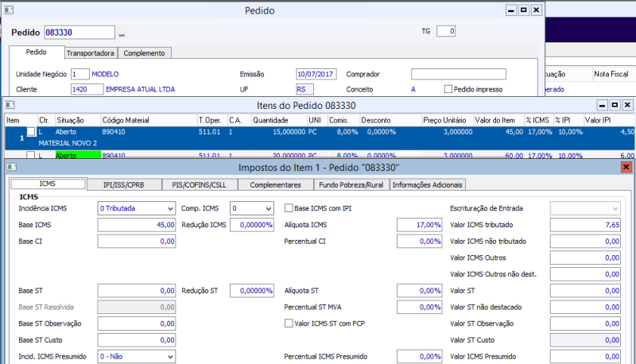
Task: Switch to the PIS/COFINS/CSLL tab
Action: (200, 184)
